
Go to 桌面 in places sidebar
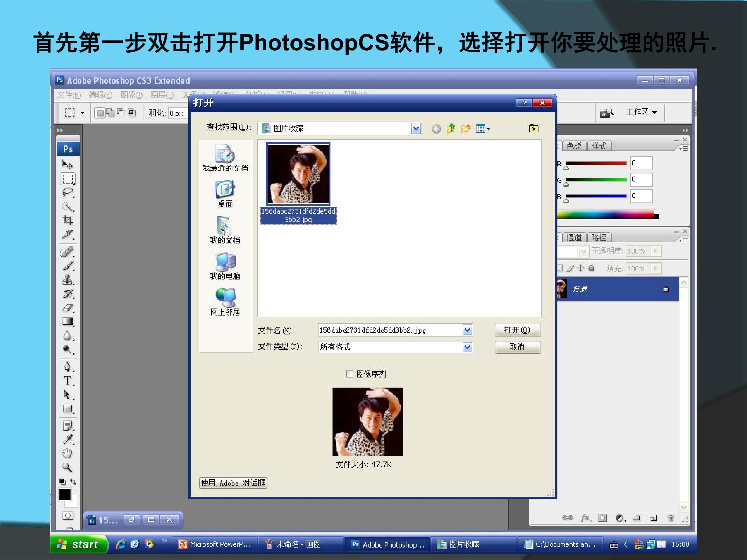point(225,194)
